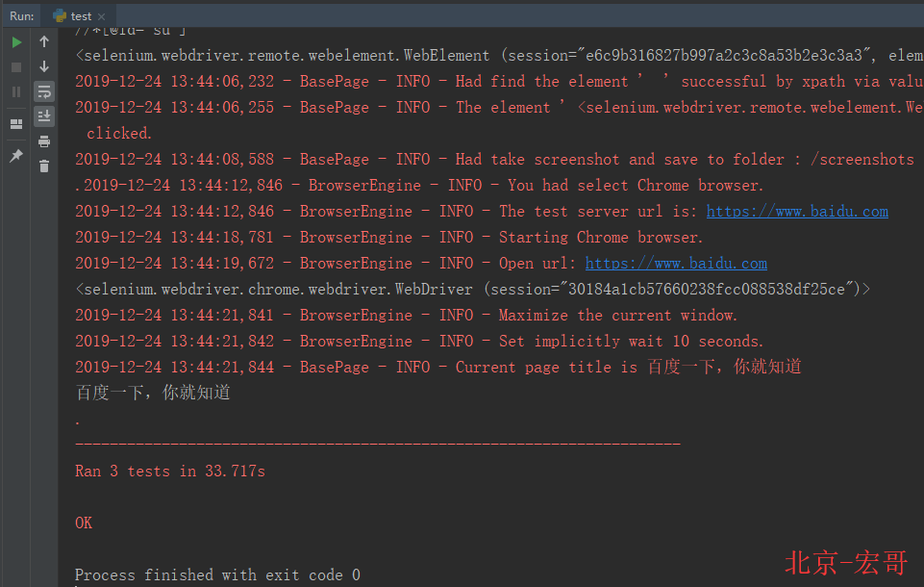Click the OK result line in console

point(84,523)
